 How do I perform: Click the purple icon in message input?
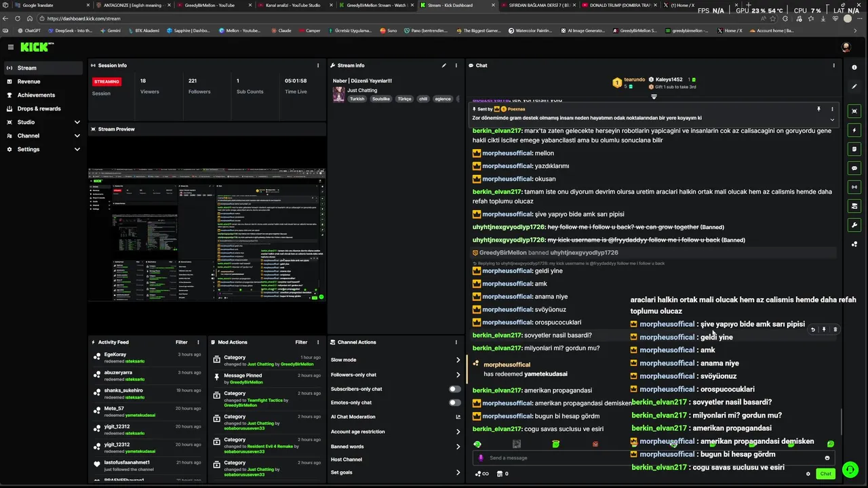pyautogui.click(x=481, y=457)
